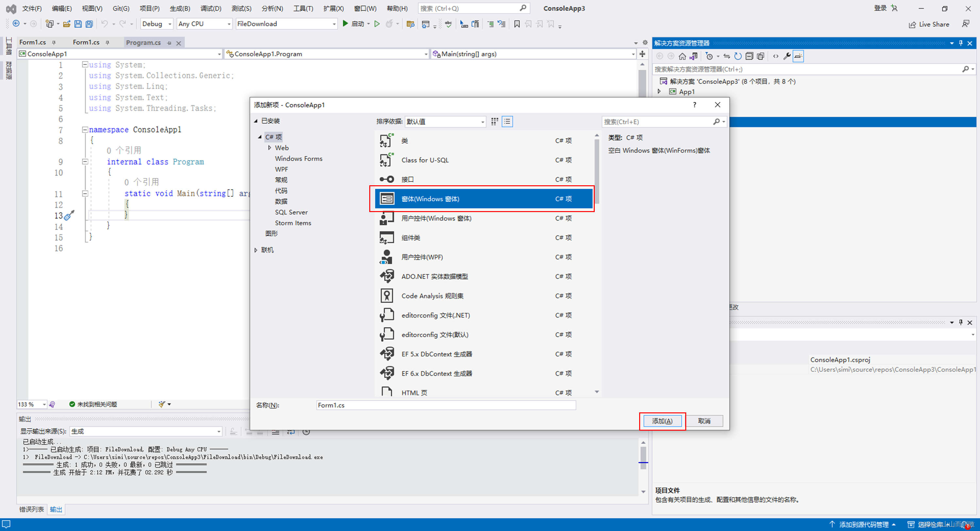Screen dimensions: 980x531
Task: Open the 调试(D) menu
Action: [210, 8]
